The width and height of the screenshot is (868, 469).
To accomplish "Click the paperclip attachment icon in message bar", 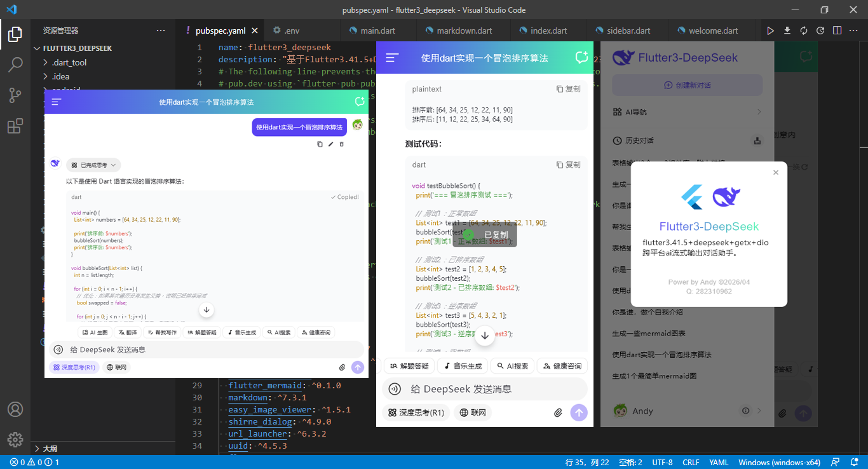I will click(558, 412).
